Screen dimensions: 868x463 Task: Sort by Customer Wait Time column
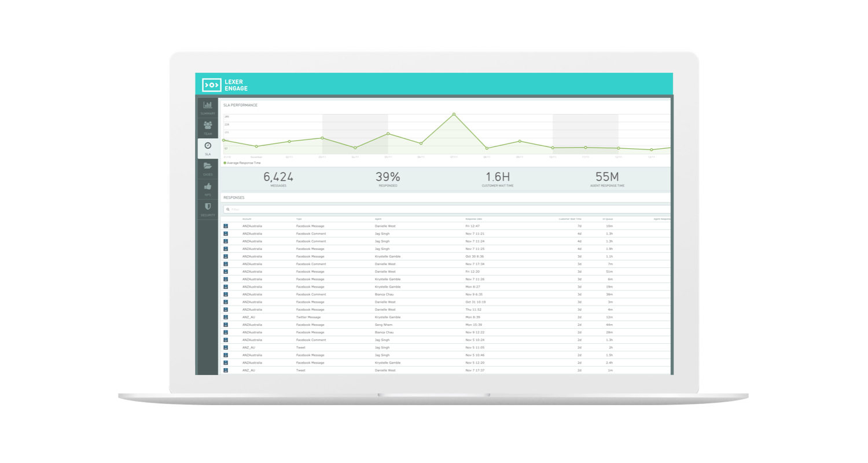click(570, 219)
